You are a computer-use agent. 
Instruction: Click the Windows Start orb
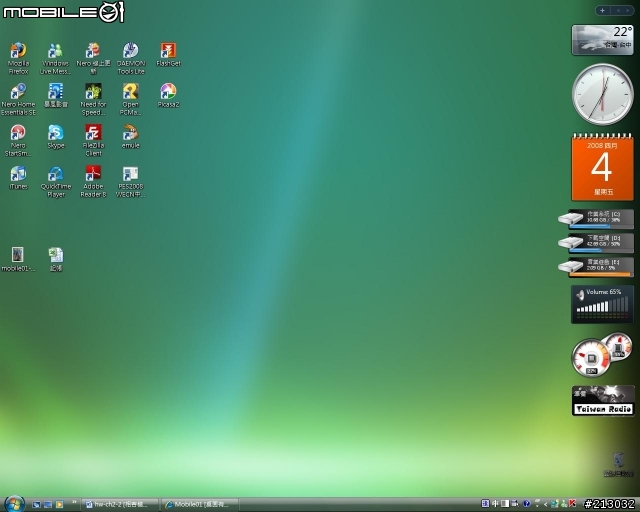pos(14,504)
